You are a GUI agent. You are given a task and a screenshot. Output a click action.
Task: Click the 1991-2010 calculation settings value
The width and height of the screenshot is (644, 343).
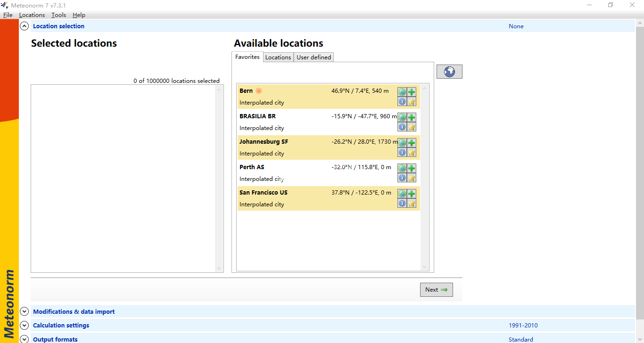523,326
